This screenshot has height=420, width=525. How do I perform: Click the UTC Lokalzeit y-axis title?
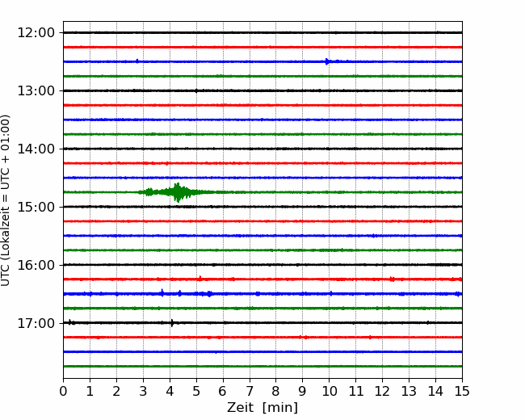click(x=6, y=200)
